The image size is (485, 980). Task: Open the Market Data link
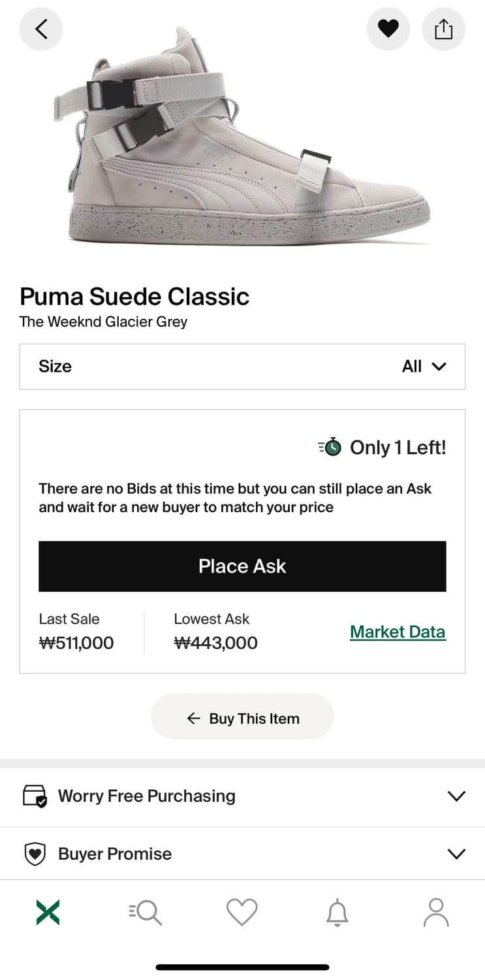pos(398,632)
